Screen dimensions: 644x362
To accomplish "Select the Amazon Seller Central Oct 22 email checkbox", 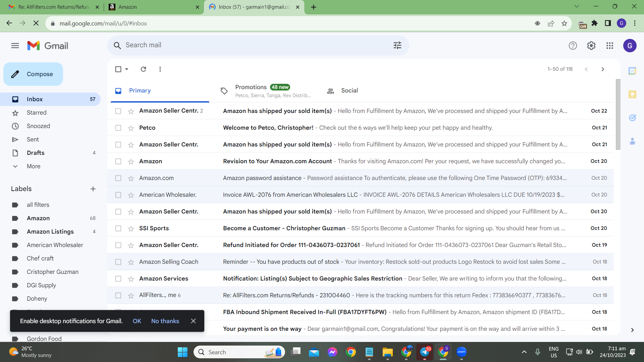I will click(x=118, y=111).
